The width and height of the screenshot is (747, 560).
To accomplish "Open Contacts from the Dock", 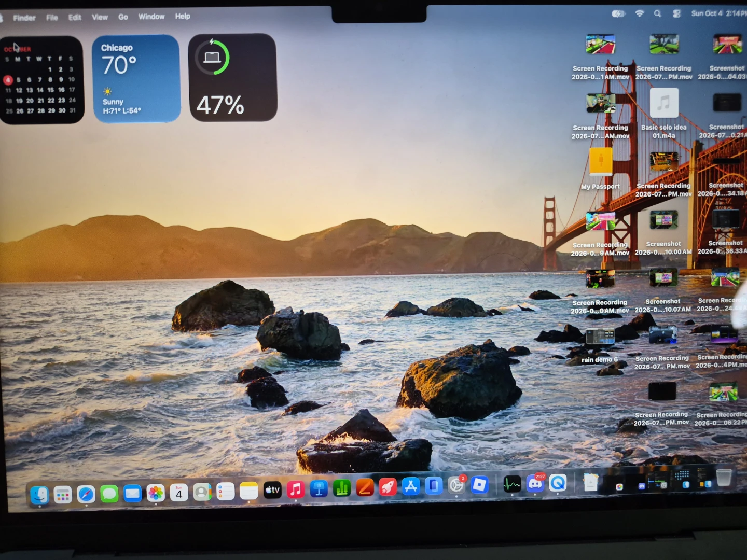I will tap(202, 492).
